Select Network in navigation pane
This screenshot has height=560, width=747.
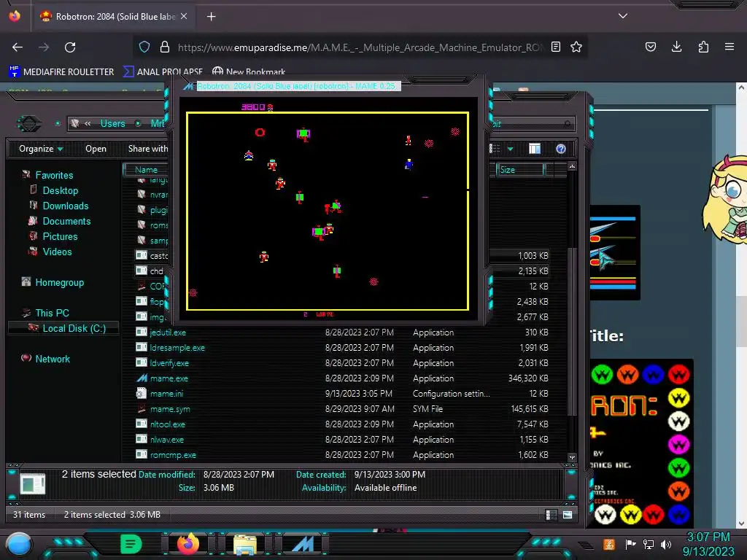click(52, 359)
